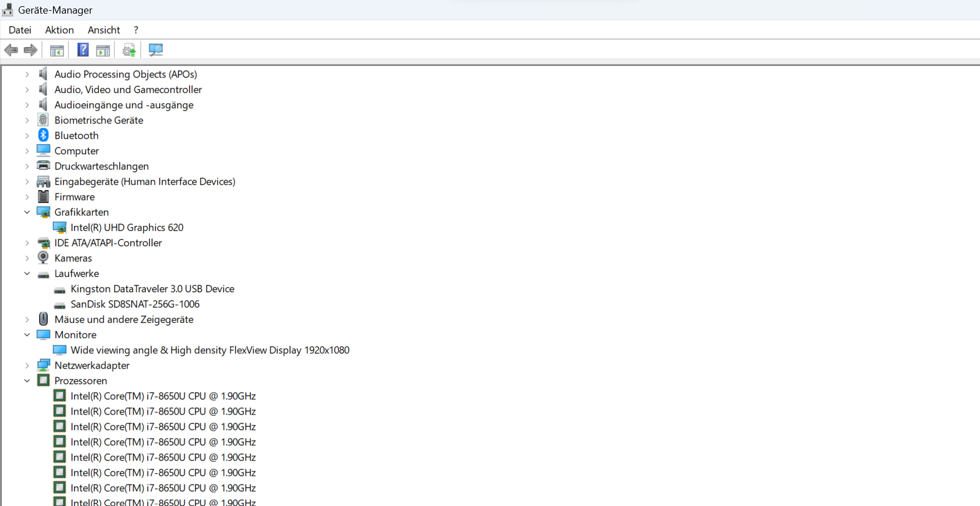
Task: Expand the Kameras node chevron
Action: 27,258
